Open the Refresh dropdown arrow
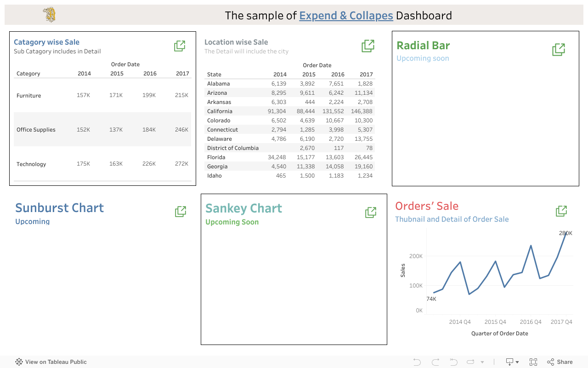The height and width of the screenshot is (368, 588). click(482, 362)
